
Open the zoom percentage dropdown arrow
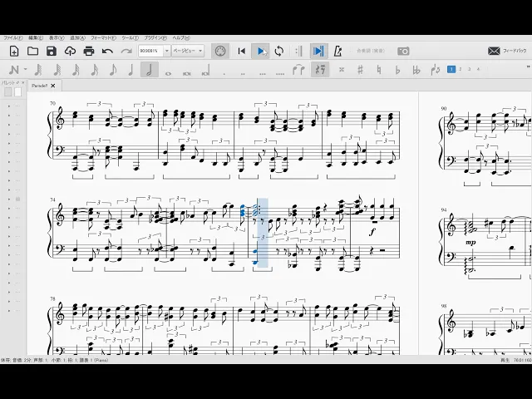coord(166,51)
